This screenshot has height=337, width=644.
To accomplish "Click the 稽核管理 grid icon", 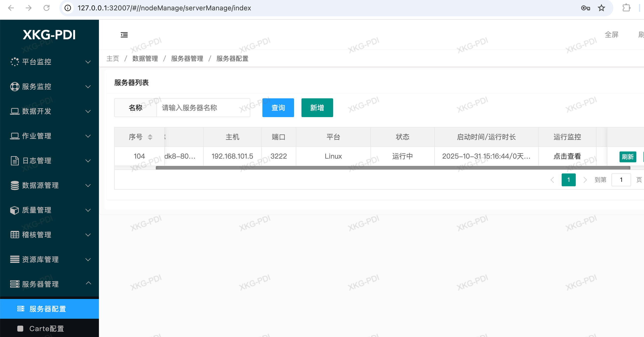I will [x=15, y=234].
